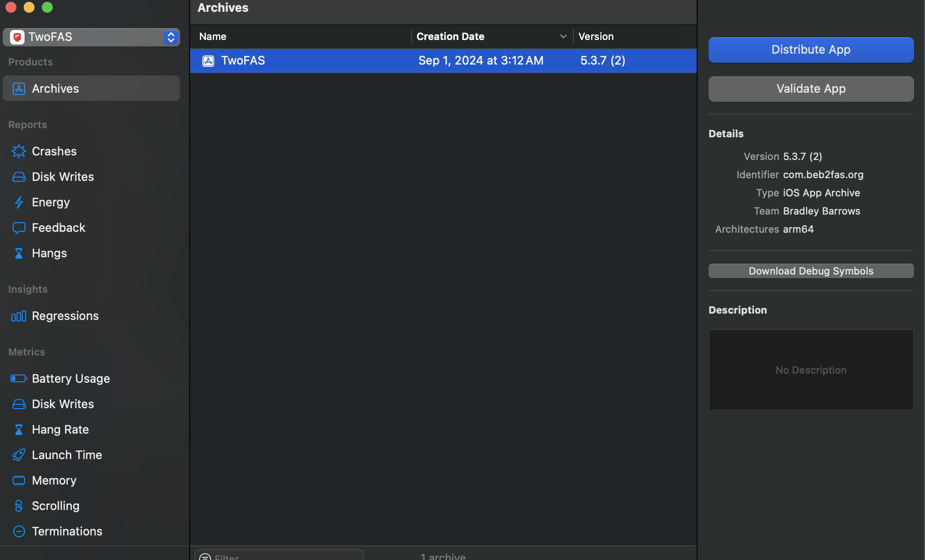
Task: Click the TwoFAS archive file icon
Action: [208, 61]
